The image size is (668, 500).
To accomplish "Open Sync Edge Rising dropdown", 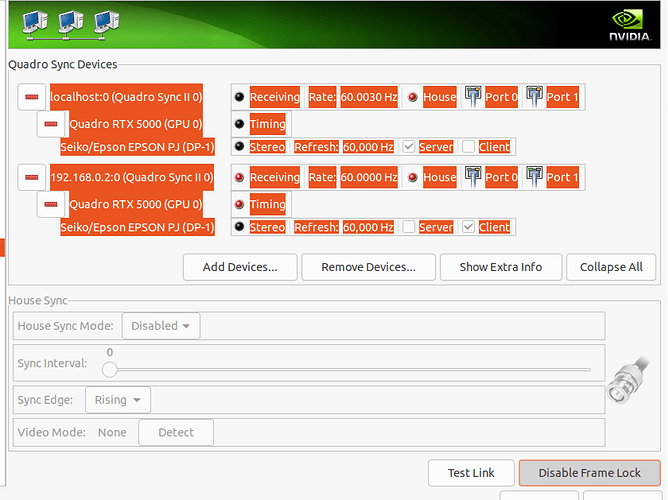I will click(x=118, y=400).
